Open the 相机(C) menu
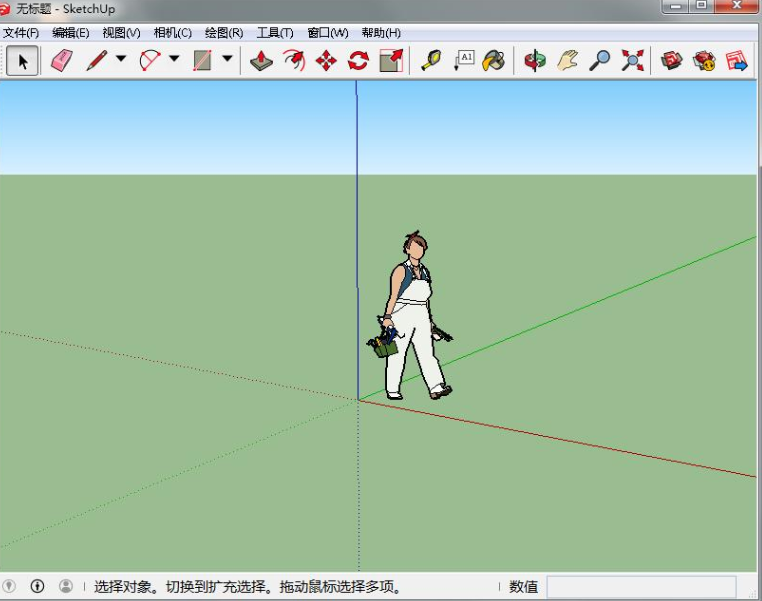The width and height of the screenshot is (762, 601). point(173,33)
